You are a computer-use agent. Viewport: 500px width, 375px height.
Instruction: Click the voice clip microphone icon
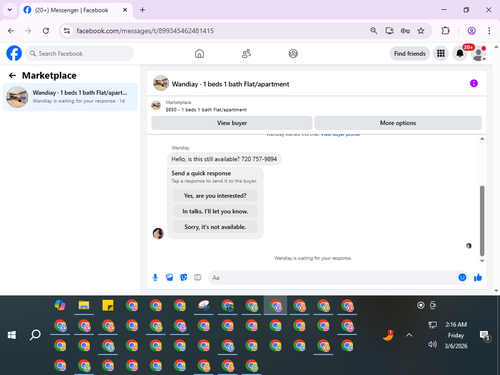[155, 277]
